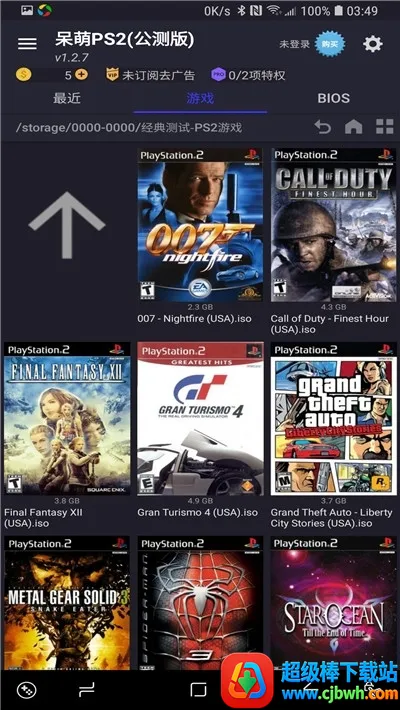
Task: Jump to the home folder icon
Action: 353,127
